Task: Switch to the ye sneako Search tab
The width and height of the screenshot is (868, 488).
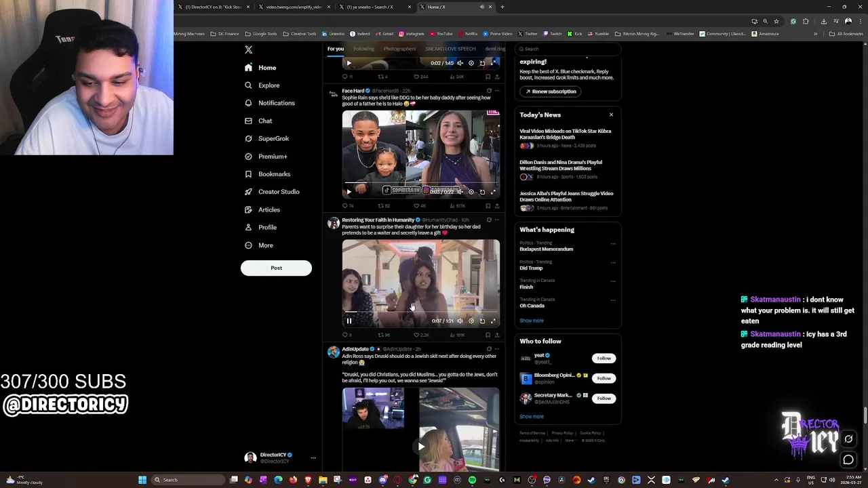Action: pos(374,7)
